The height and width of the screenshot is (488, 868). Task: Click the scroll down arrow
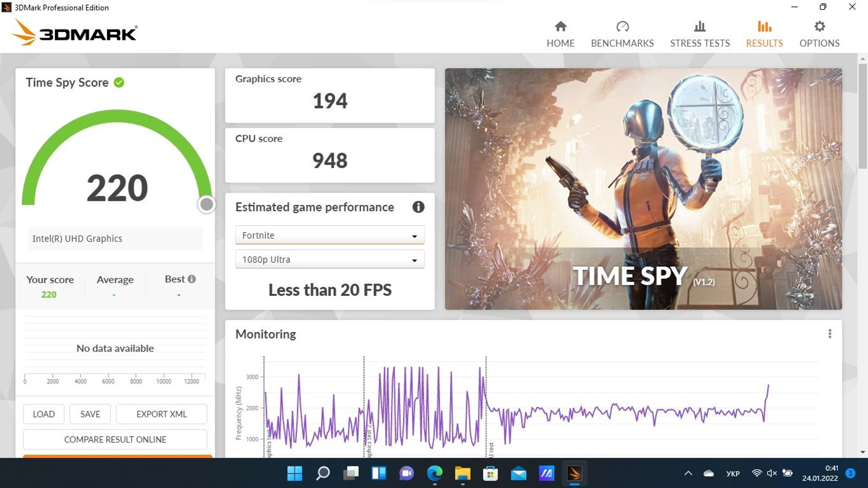pyautogui.click(x=863, y=452)
